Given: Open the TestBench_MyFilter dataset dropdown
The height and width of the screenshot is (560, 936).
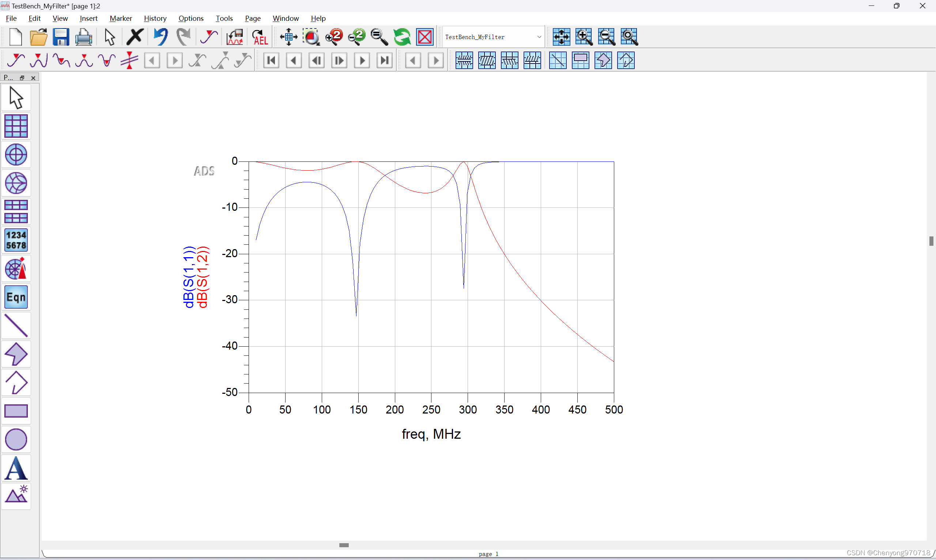Looking at the screenshot, I should (x=539, y=37).
